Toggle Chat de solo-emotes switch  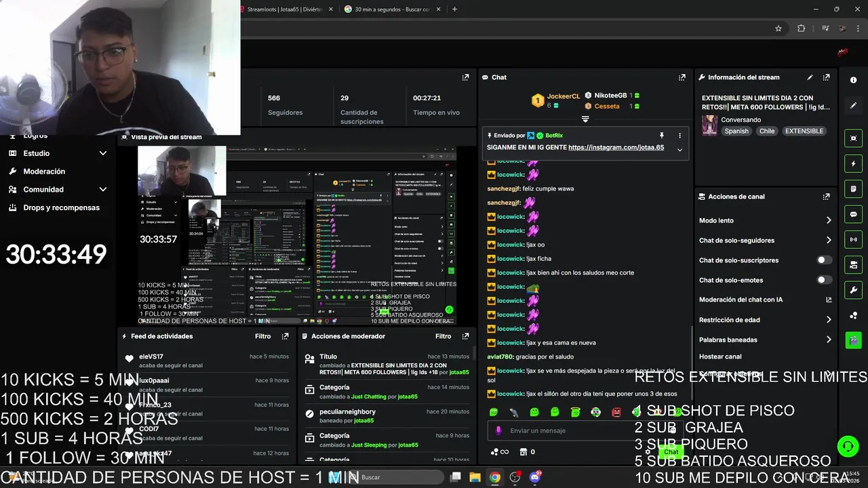tap(824, 280)
